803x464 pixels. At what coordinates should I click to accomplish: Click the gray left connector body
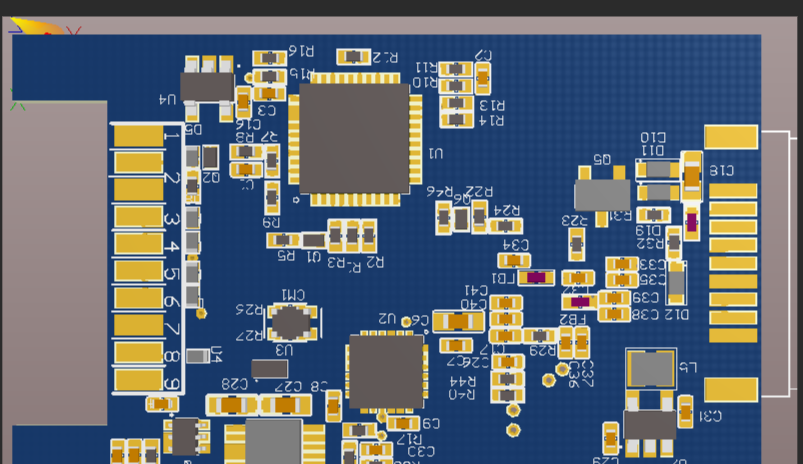tap(55, 262)
